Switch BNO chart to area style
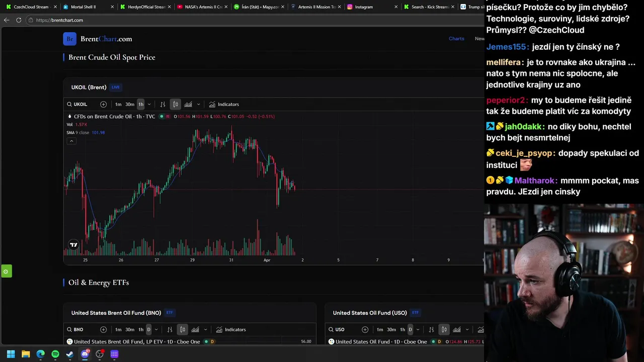 click(195, 329)
